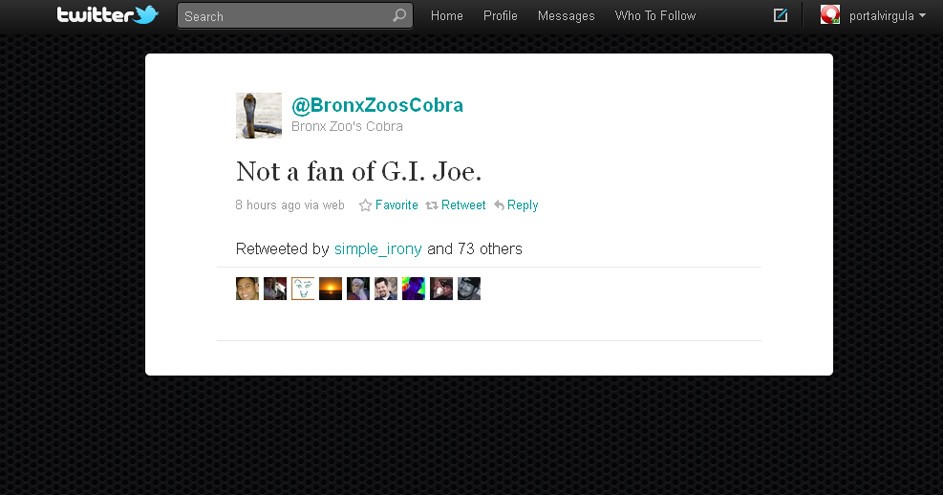The width and height of the screenshot is (943, 495).
Task: Select the first retweeter avatar thumbnail
Action: click(247, 289)
